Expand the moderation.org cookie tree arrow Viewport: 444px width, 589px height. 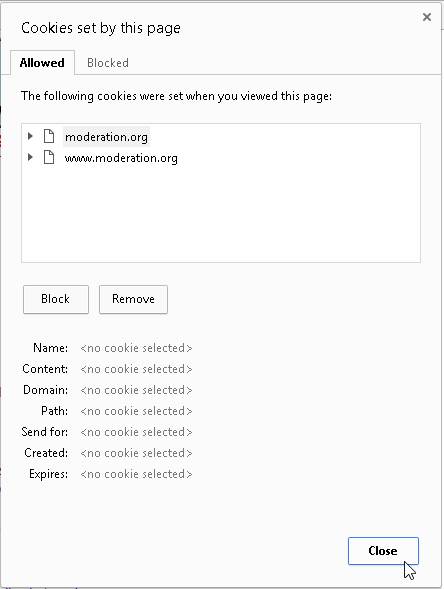click(30, 136)
